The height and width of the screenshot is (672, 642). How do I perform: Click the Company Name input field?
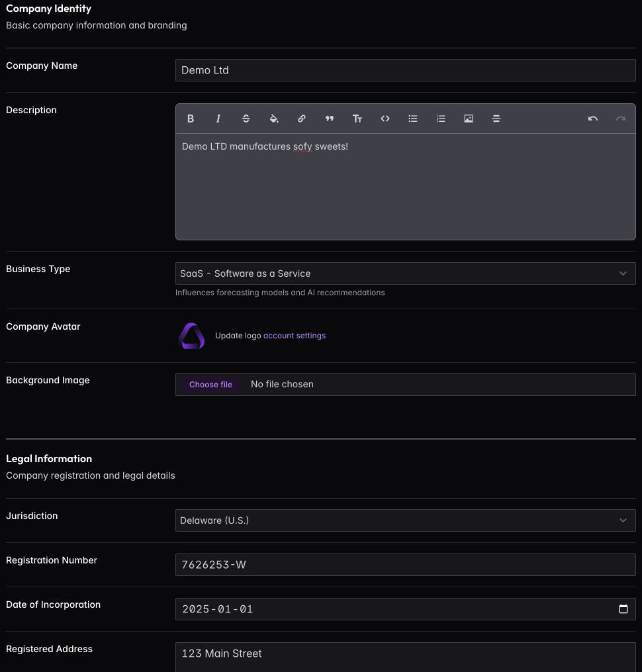(405, 70)
